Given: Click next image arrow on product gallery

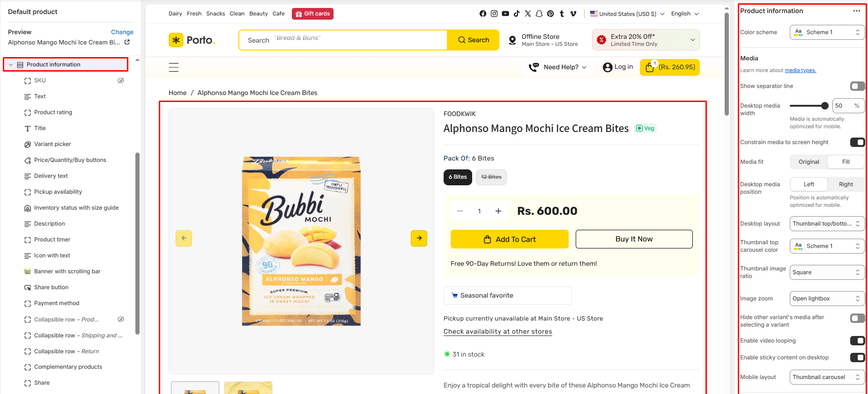Looking at the screenshot, I should 419,238.
